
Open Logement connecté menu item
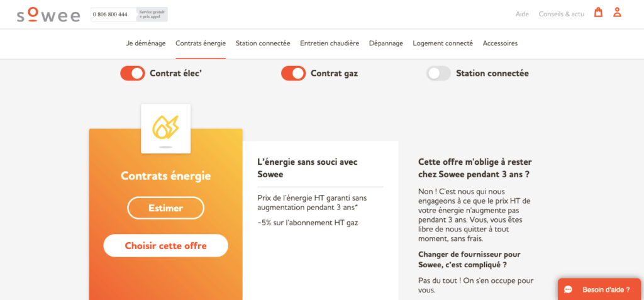[x=443, y=43]
